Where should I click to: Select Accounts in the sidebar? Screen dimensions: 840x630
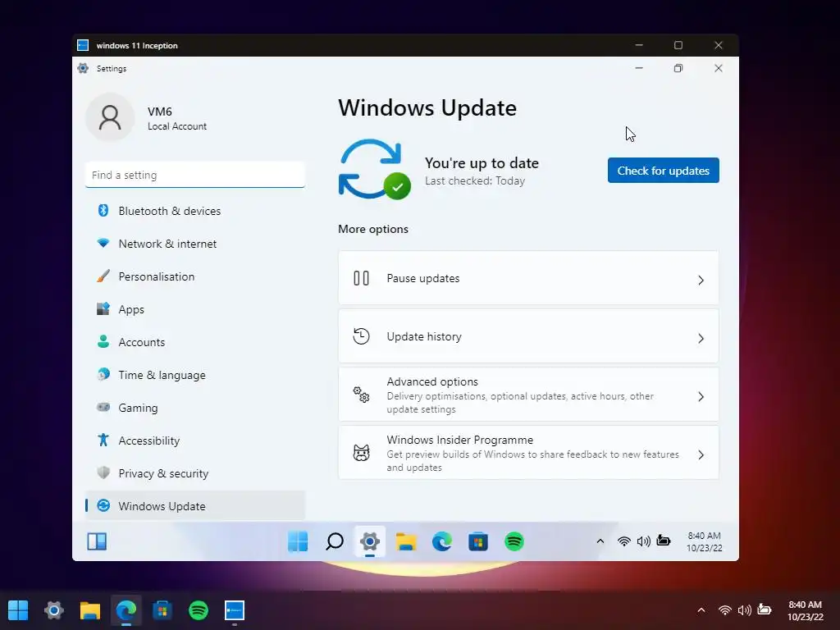pyautogui.click(x=195, y=342)
